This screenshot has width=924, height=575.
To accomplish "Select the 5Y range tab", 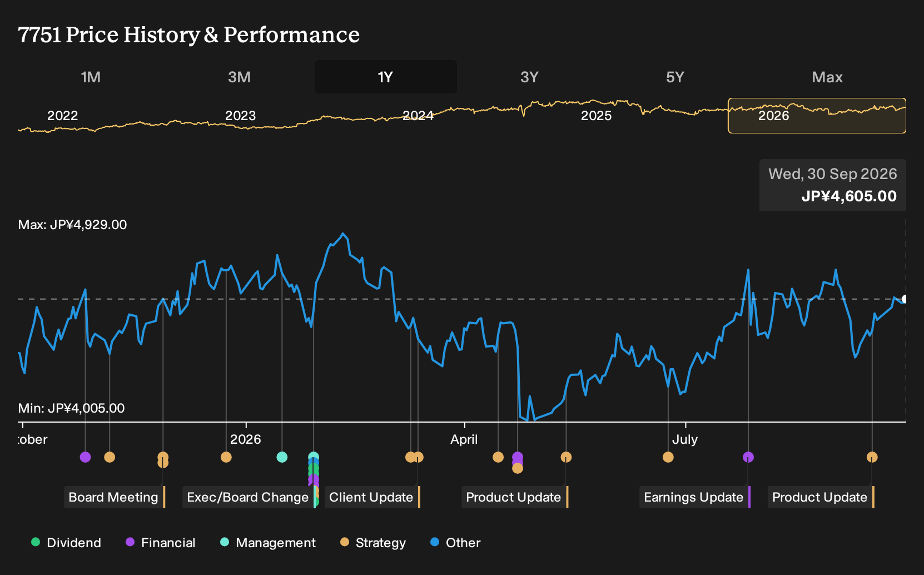I will click(675, 77).
